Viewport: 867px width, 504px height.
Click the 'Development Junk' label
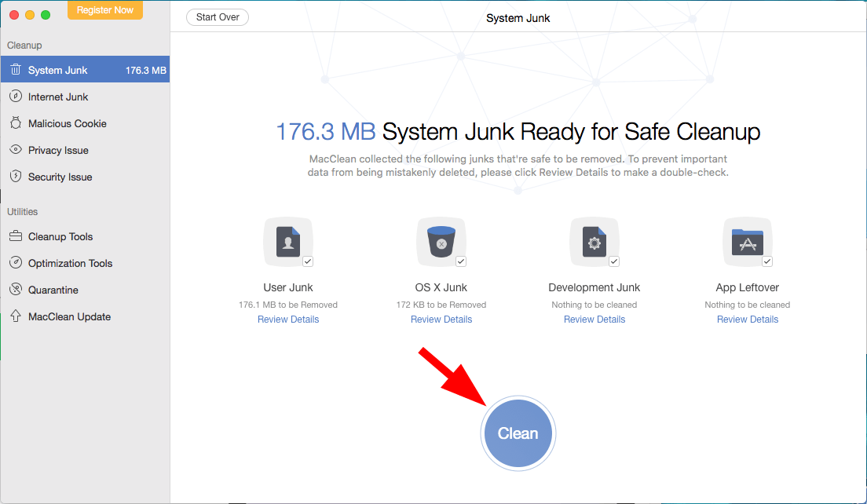click(x=594, y=287)
